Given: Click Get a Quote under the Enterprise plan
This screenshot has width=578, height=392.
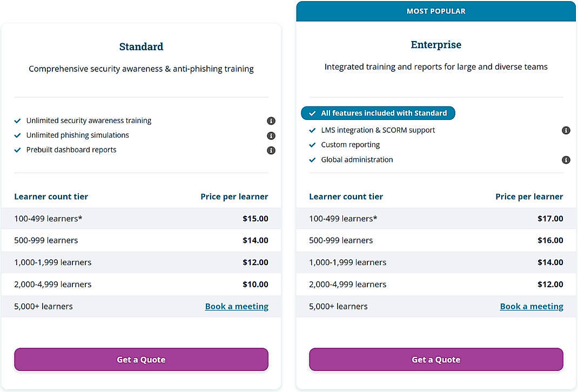Looking at the screenshot, I should pyautogui.click(x=435, y=359).
